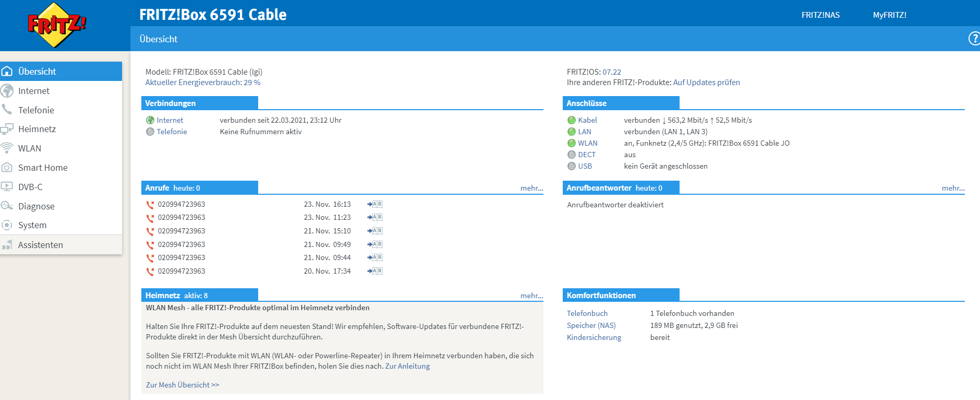Open the DECT link under Anschlüsse
The height and width of the screenshot is (400, 980).
tap(587, 155)
